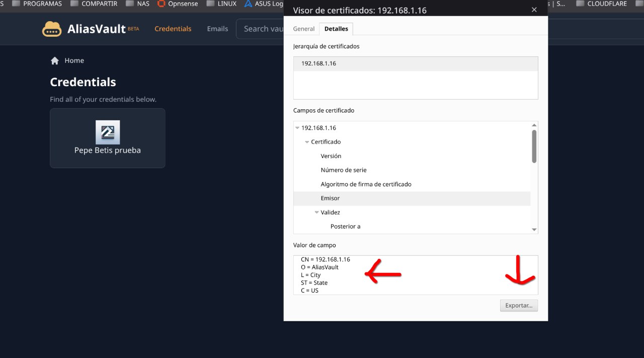644x358 pixels.
Task: Collapse the 192.168.1.16 root node in Campos de certificado
Action: pyautogui.click(x=297, y=128)
